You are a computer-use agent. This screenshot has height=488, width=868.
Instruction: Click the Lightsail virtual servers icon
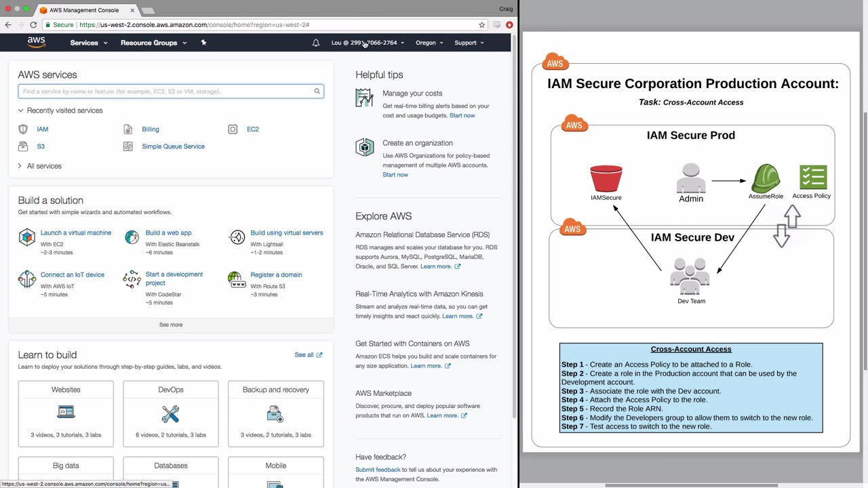coord(237,237)
